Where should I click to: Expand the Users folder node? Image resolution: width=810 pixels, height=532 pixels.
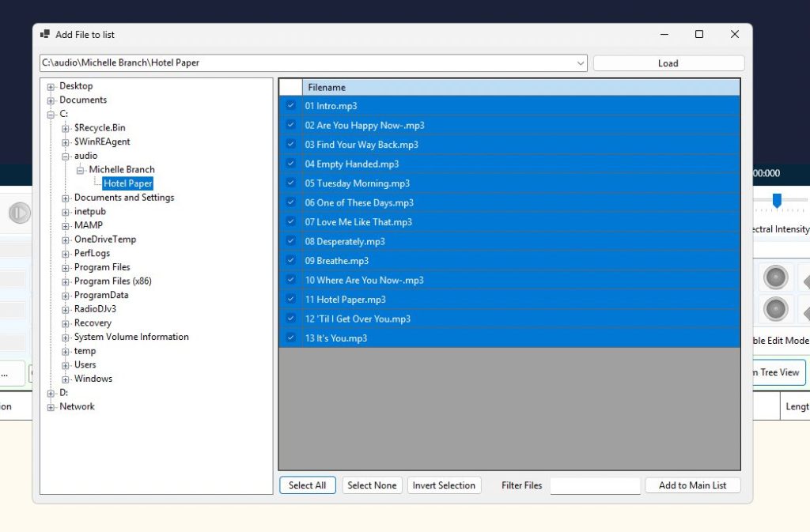66,365
